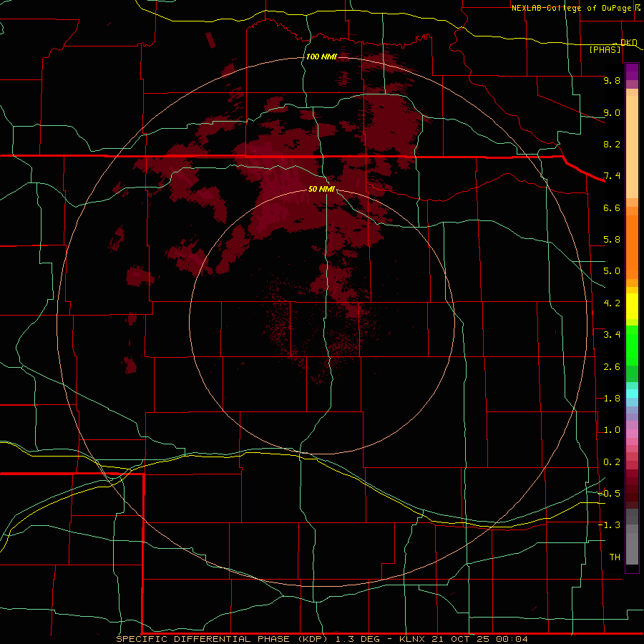This screenshot has height=644, width=644.
Task: Click the KLNX station identifier
Action: coord(413,639)
